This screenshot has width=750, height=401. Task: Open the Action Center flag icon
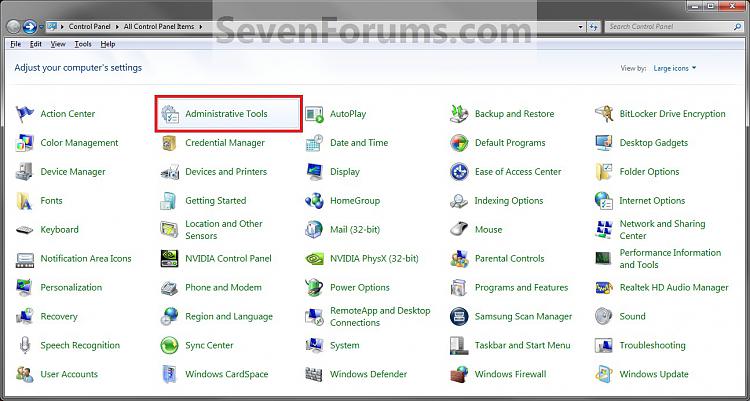[x=25, y=114]
